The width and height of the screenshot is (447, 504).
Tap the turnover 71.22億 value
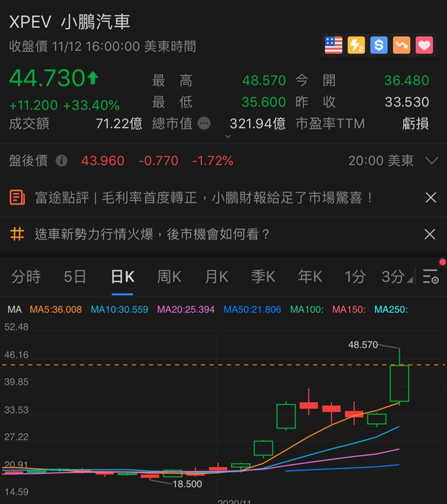[119, 123]
